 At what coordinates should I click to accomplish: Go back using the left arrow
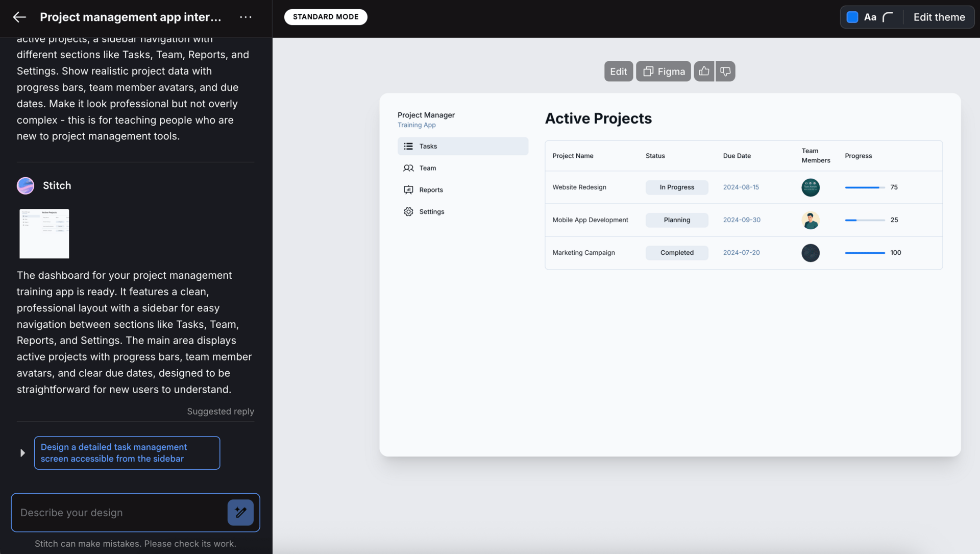tap(19, 17)
